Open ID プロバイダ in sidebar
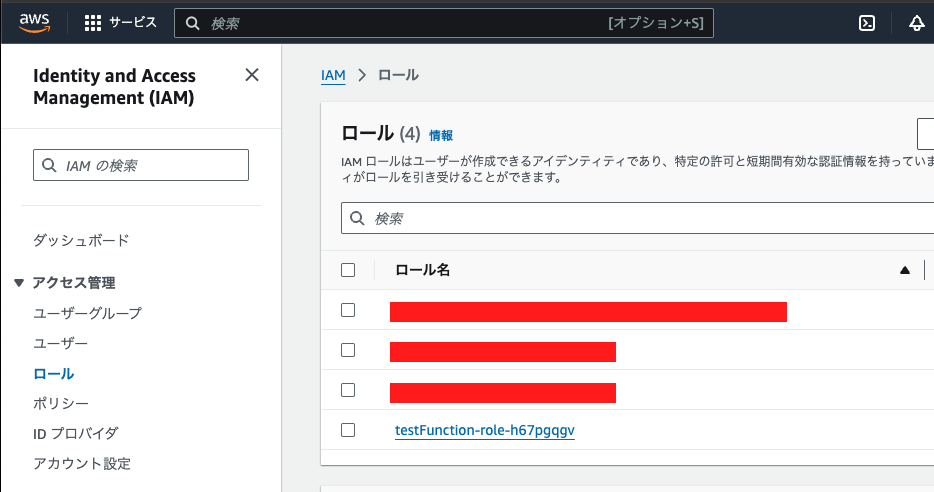The height and width of the screenshot is (492, 934). pos(76,434)
